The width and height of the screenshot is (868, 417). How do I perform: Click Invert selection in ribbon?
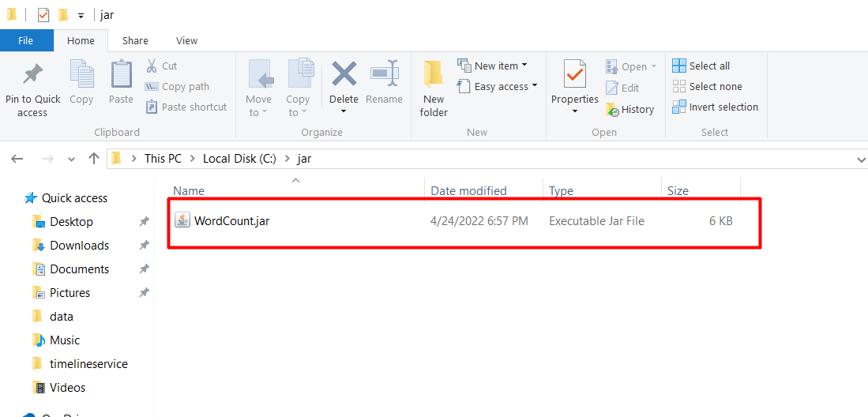(x=715, y=107)
